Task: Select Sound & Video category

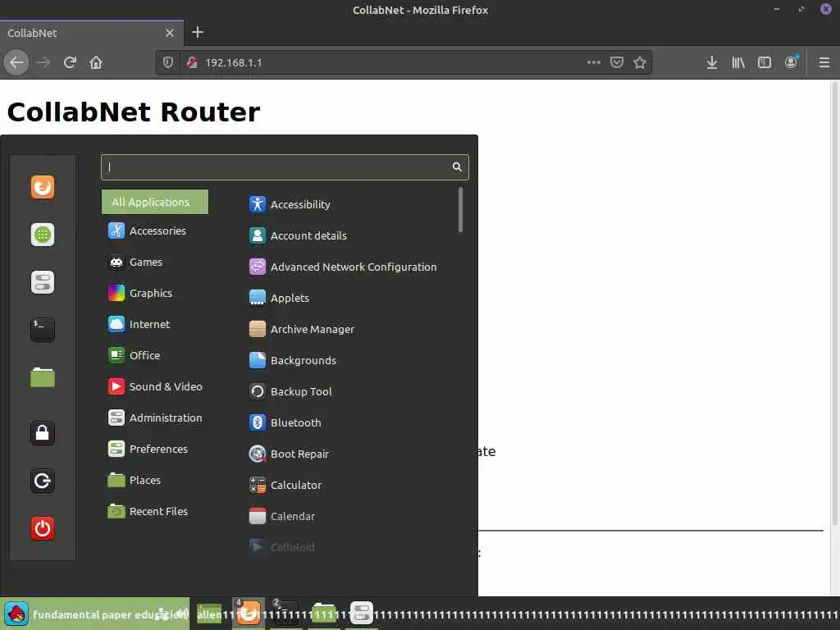Action: (155, 387)
